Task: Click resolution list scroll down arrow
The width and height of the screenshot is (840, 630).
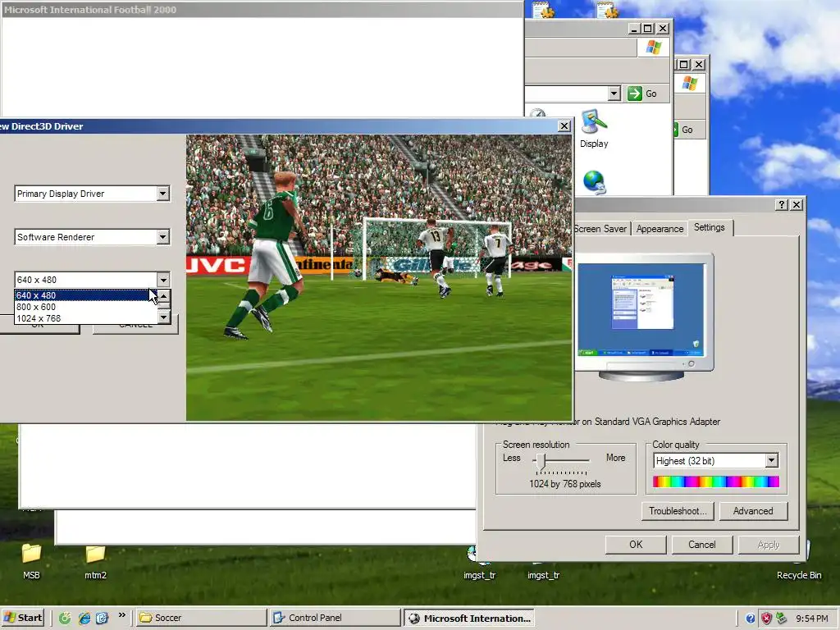Action: tap(164, 317)
